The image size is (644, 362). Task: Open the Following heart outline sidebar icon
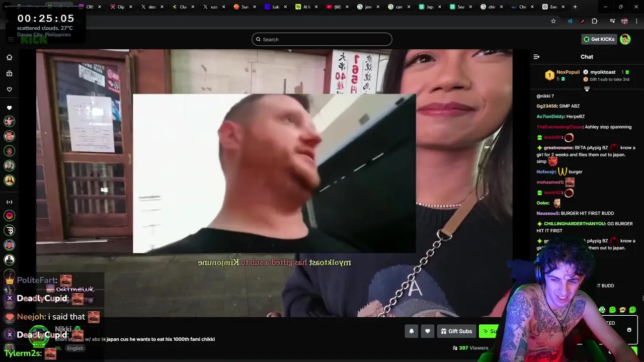point(9,89)
